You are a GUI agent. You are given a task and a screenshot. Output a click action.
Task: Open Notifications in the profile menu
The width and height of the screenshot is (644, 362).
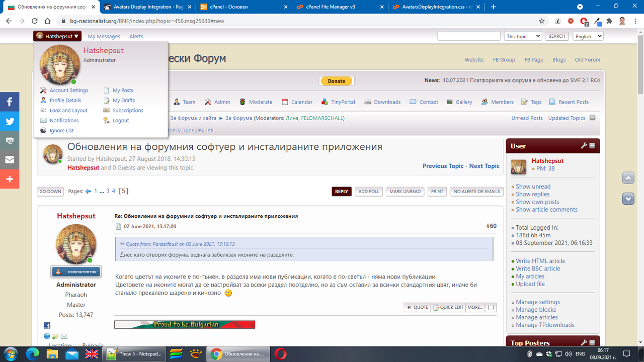[64, 121]
